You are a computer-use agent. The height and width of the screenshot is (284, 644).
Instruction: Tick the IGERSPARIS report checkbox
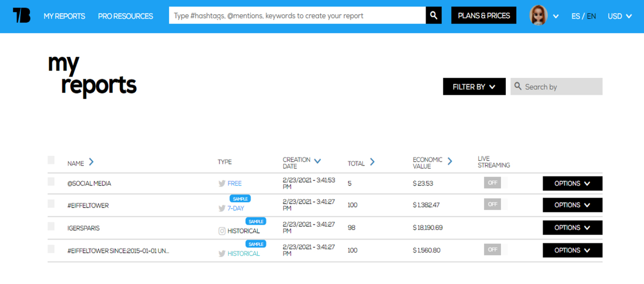(51, 226)
